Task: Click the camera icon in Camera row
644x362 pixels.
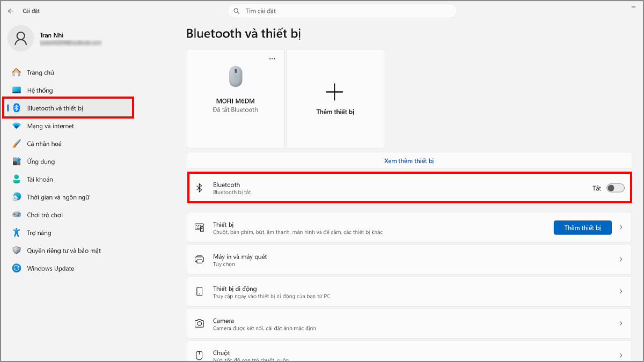Action: pyautogui.click(x=200, y=323)
